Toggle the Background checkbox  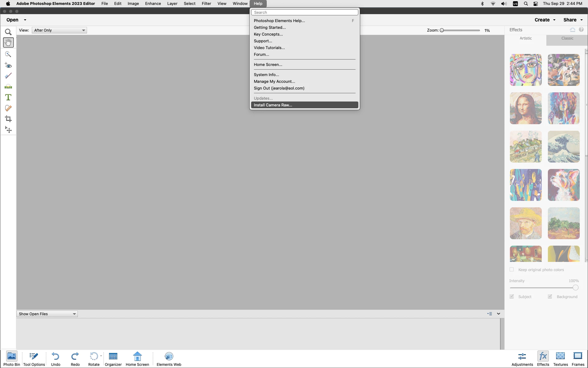[x=550, y=297]
